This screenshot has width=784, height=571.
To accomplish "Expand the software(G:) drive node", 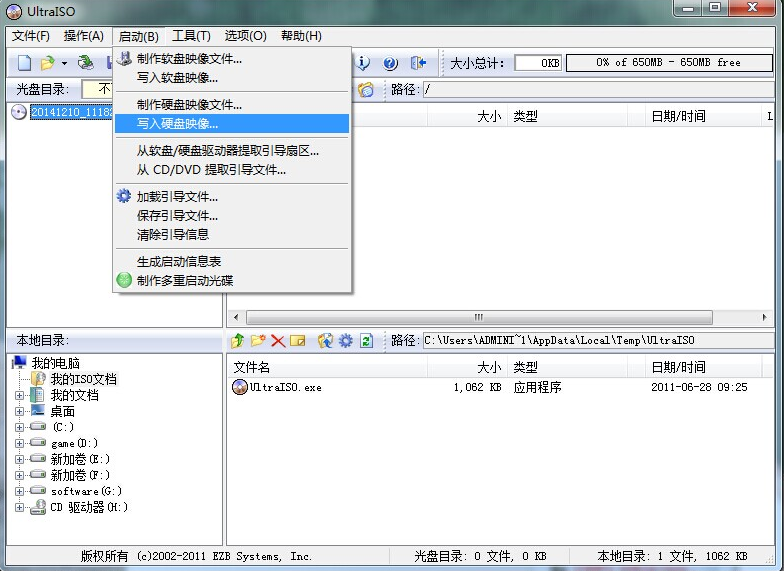I will tap(20, 492).
